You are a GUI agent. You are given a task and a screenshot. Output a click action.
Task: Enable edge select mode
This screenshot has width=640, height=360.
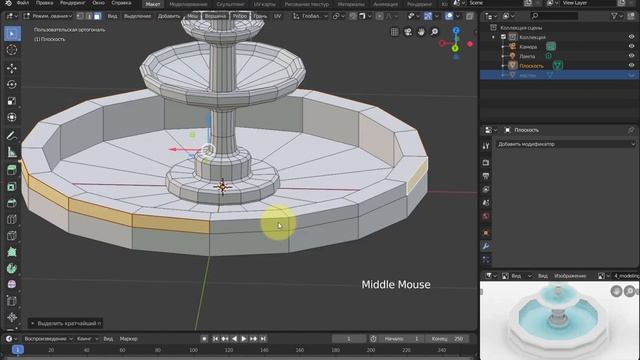(89, 16)
